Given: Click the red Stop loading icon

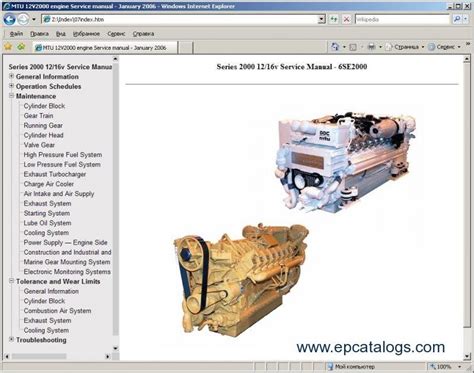Looking at the screenshot, I should [346, 19].
